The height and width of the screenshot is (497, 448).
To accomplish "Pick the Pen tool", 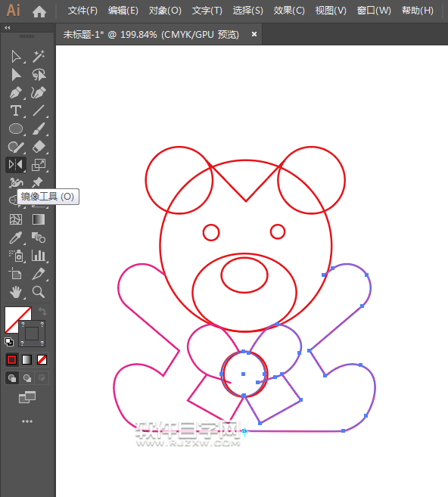I will [16, 93].
